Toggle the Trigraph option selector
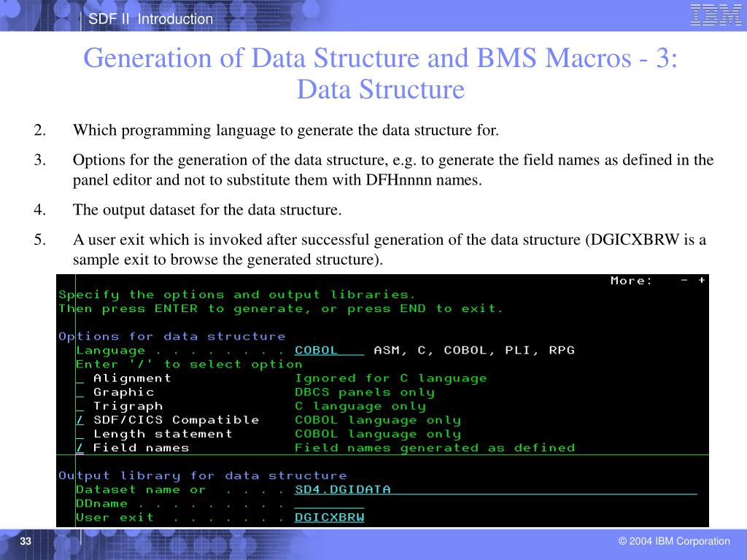Image resolution: width=747 pixels, height=560 pixels. coord(80,406)
